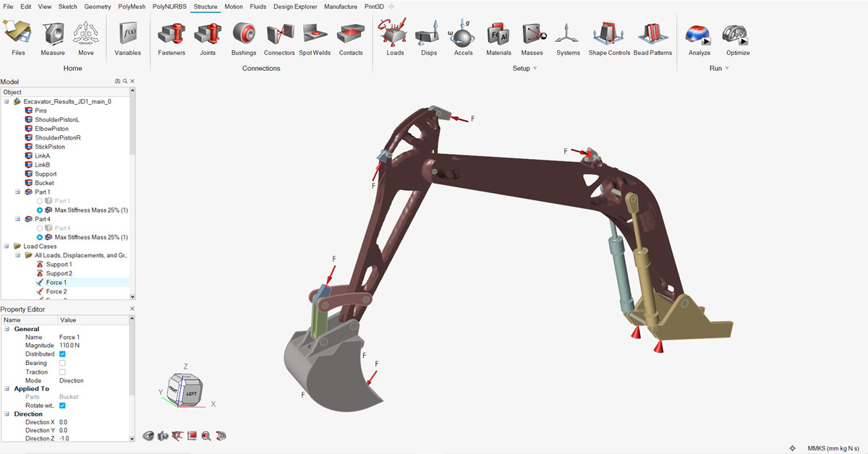This screenshot has height=454, width=868.
Task: Collapse the Load Cases folder
Action: point(7,247)
